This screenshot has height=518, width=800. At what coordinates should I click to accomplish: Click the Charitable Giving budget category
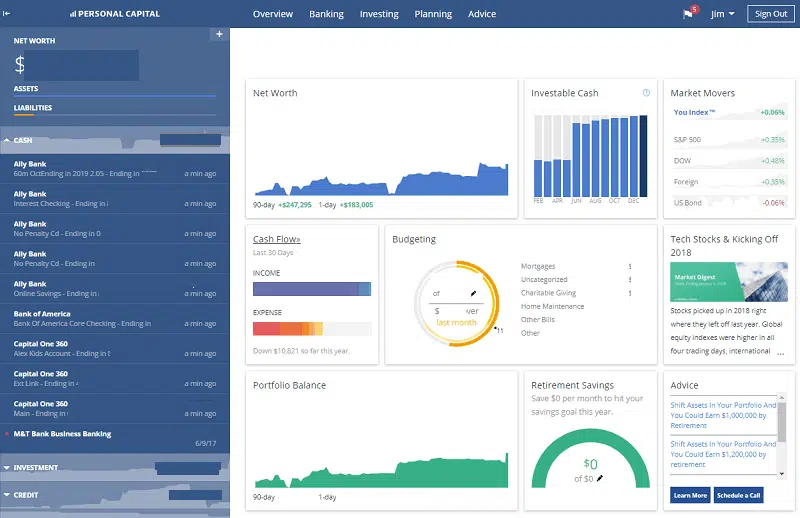click(548, 292)
